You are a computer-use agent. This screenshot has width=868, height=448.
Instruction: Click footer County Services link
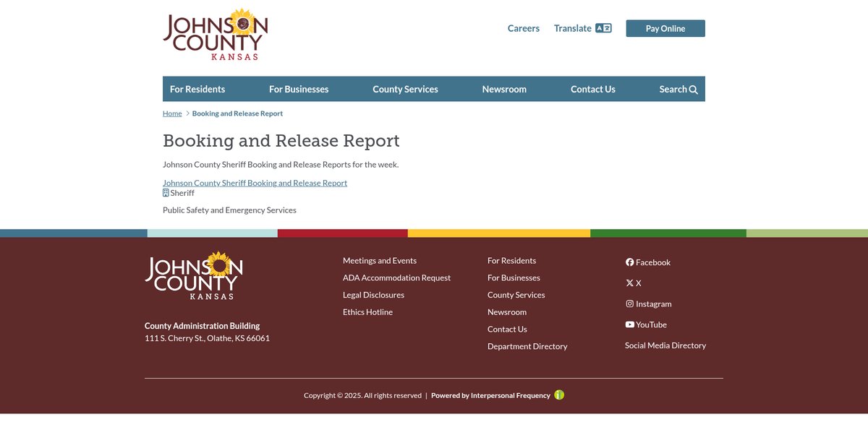click(516, 295)
